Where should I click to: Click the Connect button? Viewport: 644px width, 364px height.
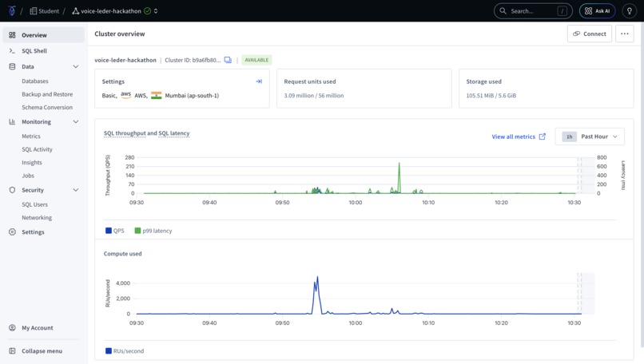(x=590, y=34)
